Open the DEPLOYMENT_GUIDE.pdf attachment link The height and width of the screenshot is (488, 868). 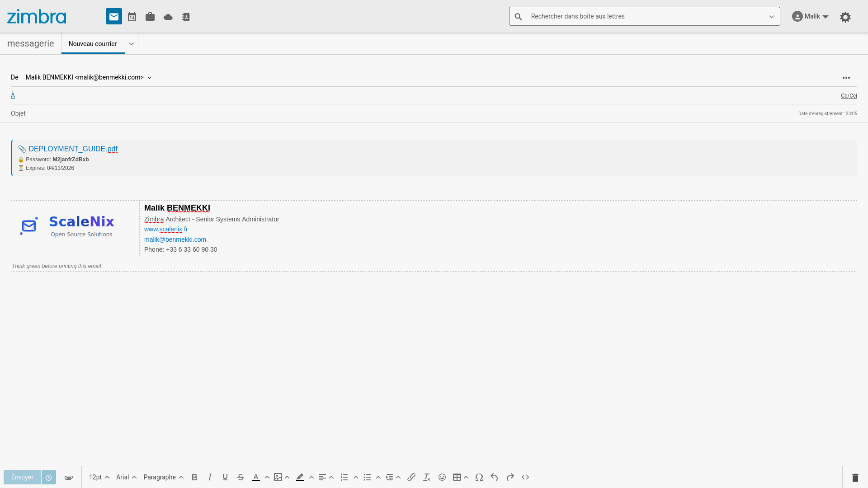tap(73, 149)
